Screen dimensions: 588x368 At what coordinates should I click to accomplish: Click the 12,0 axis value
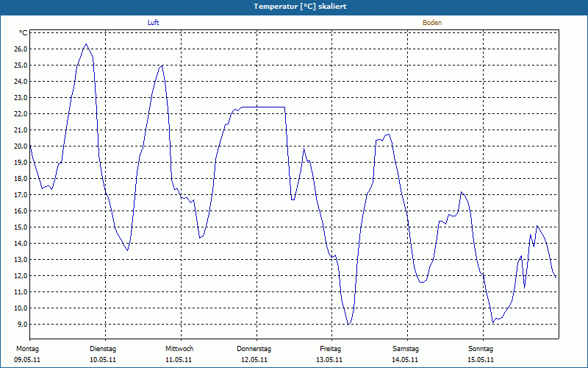coord(21,275)
